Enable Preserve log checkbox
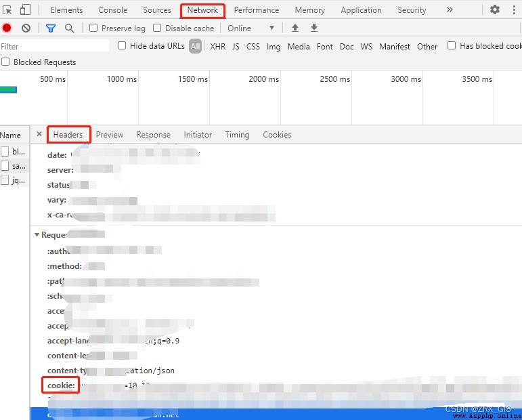The width and height of the screenshot is (522, 420). point(93,28)
